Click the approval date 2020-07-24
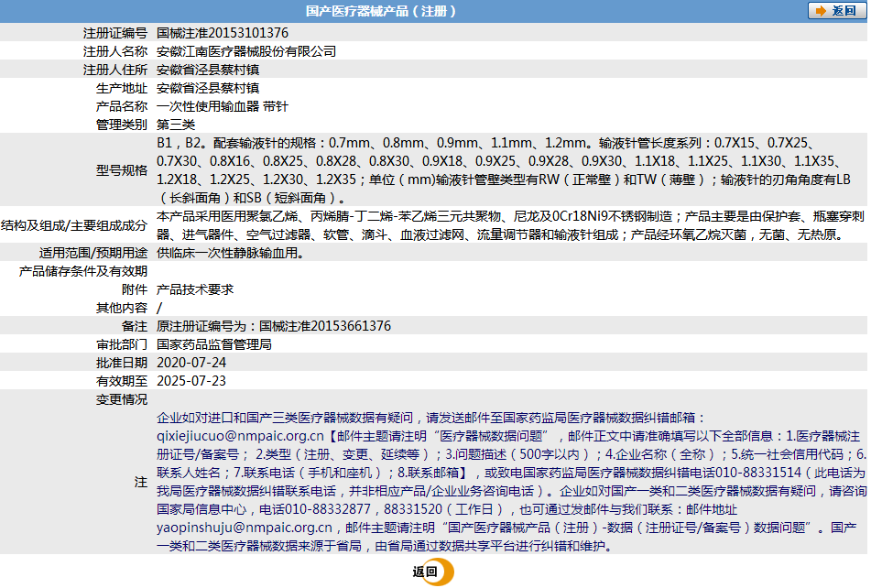871x588 pixels. pos(191,363)
